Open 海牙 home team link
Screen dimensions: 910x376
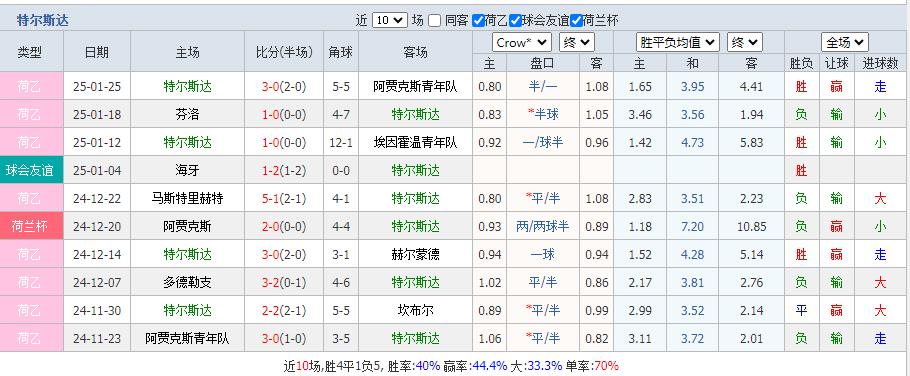[x=187, y=170]
